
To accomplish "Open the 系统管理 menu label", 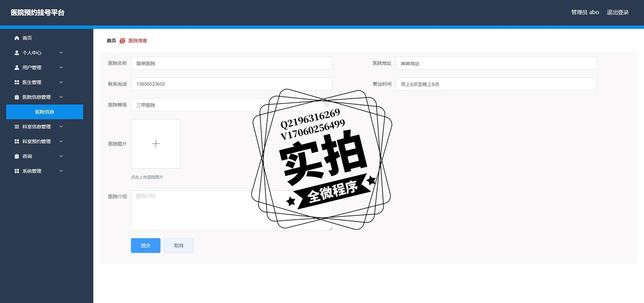I will (x=32, y=171).
